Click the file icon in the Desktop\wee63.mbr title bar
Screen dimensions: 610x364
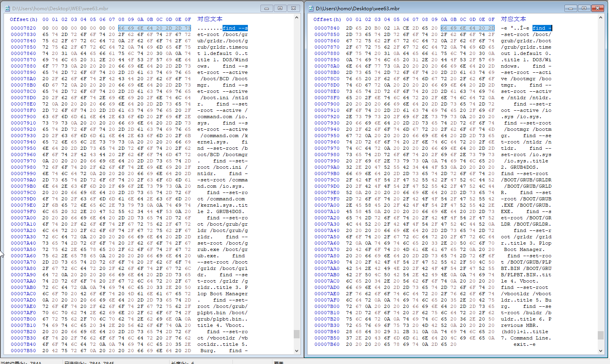[x=311, y=8]
